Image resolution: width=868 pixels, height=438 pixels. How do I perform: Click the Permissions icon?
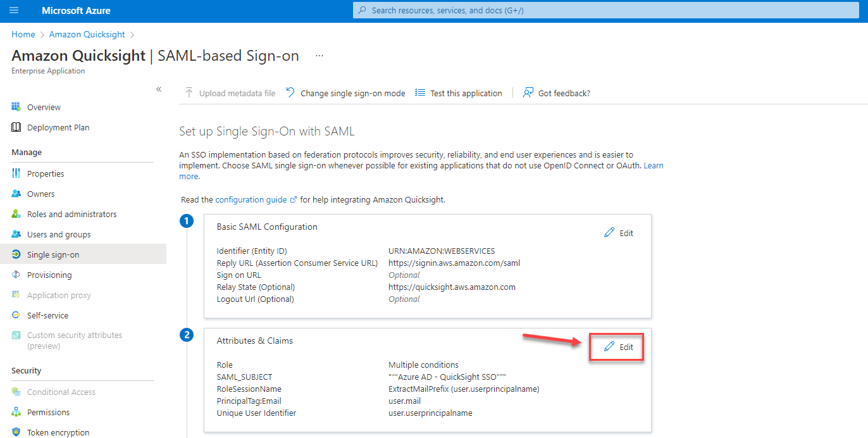point(16,412)
